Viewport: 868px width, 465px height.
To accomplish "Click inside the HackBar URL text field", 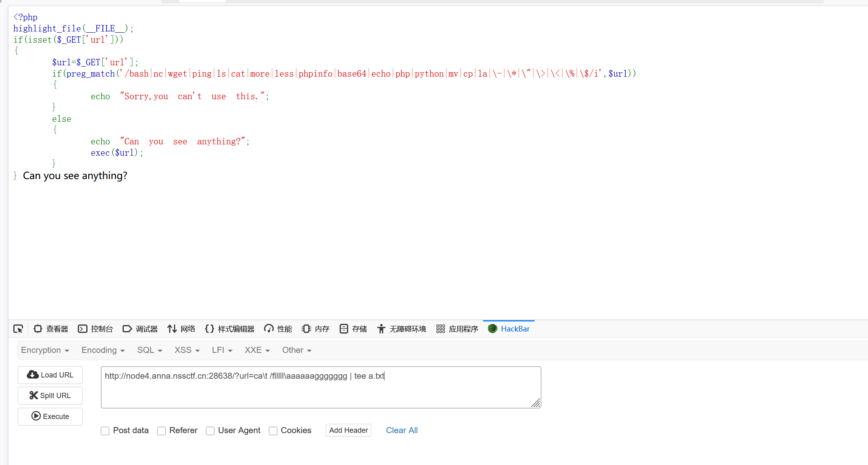I will [x=321, y=387].
